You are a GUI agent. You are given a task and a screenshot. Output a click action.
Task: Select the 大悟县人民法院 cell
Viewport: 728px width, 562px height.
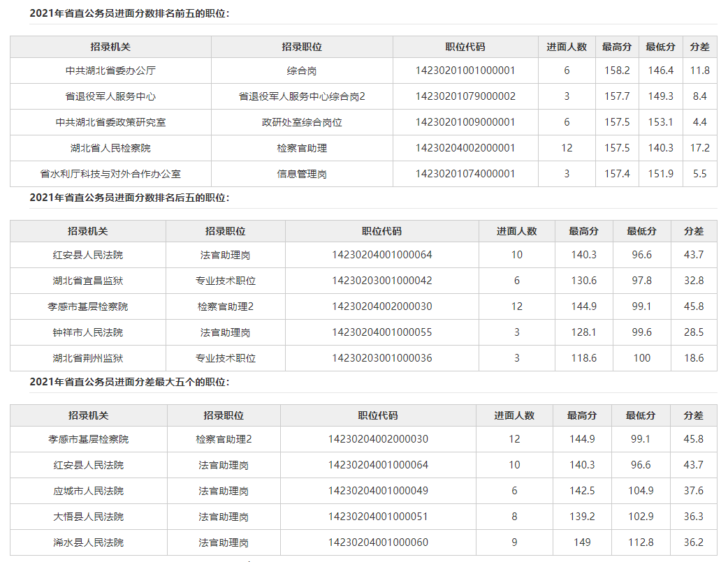[88, 517]
